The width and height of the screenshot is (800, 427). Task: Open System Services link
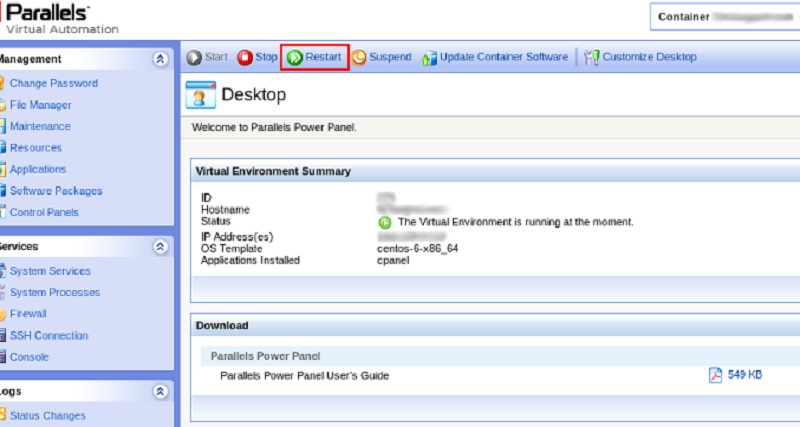point(50,271)
